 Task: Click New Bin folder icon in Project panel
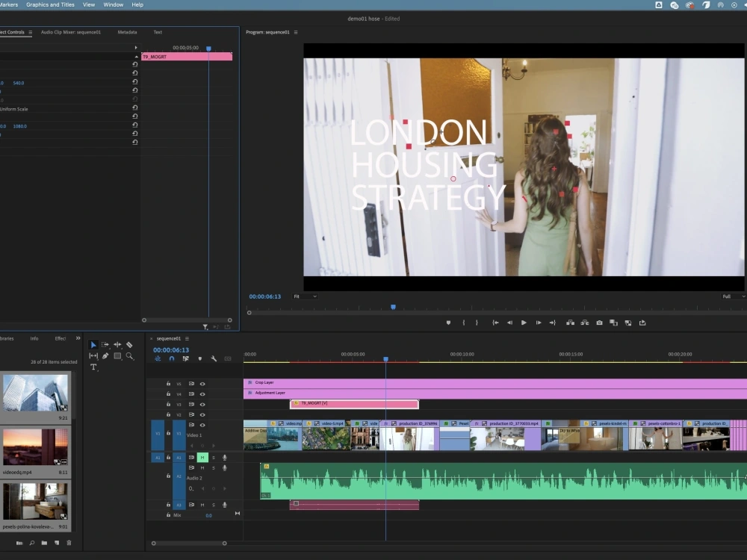[x=44, y=543]
